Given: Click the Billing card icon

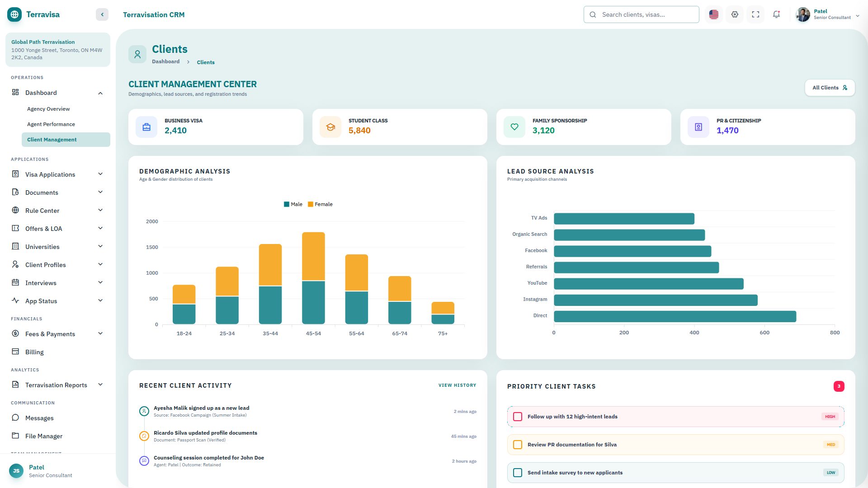Looking at the screenshot, I should point(15,352).
